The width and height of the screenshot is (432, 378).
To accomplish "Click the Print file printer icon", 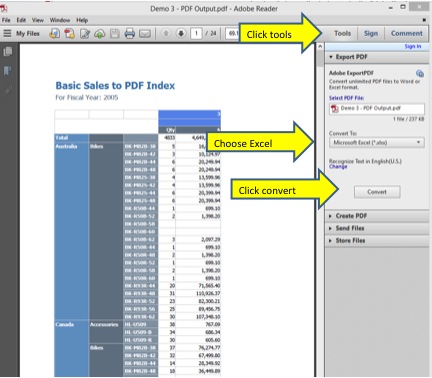I will pyautogui.click(x=130, y=33).
